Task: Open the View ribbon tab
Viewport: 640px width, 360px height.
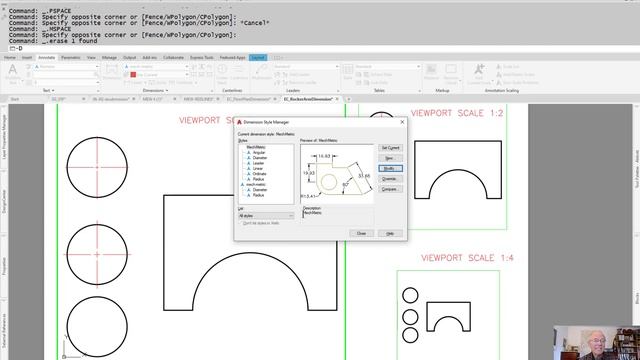Action: 91,58
